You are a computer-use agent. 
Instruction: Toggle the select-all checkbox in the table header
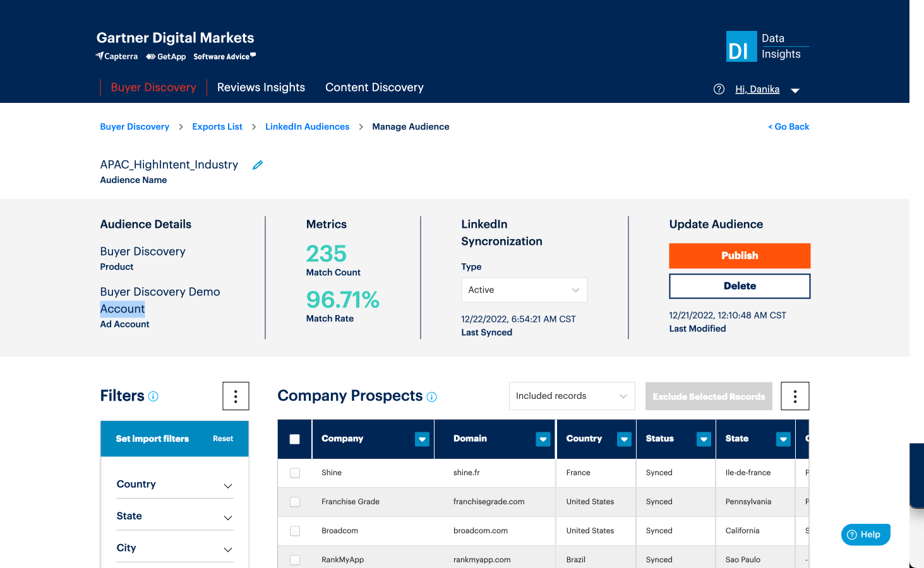[x=294, y=439]
